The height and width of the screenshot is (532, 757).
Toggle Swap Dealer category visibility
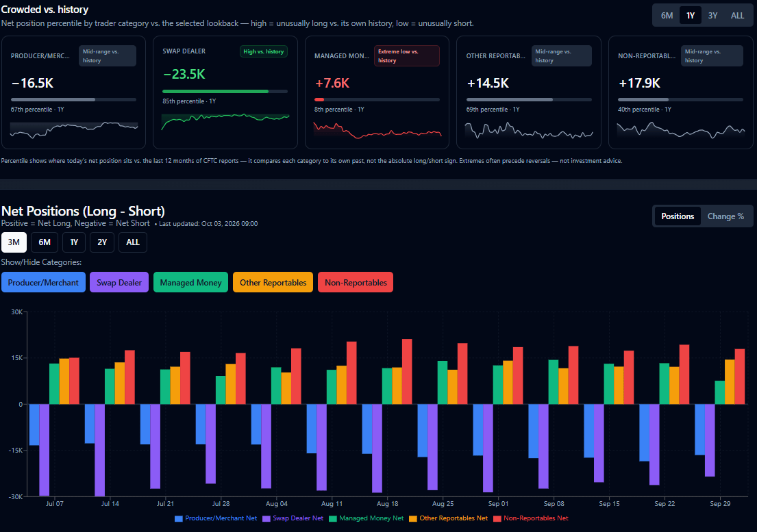tap(119, 282)
